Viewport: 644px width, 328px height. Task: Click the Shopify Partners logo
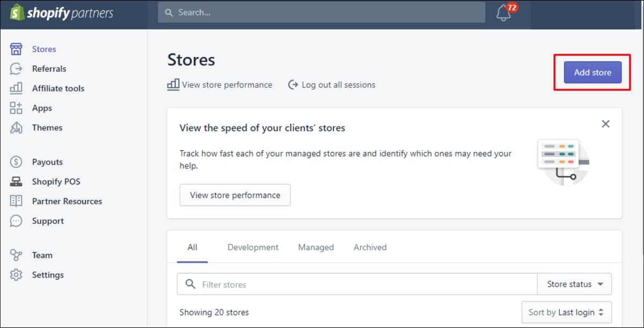pos(62,13)
